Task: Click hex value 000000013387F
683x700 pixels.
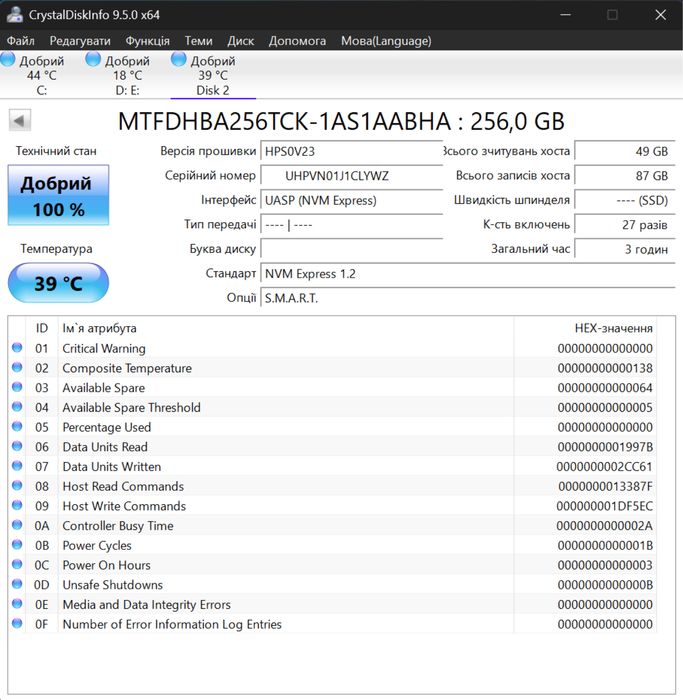Action: click(605, 486)
